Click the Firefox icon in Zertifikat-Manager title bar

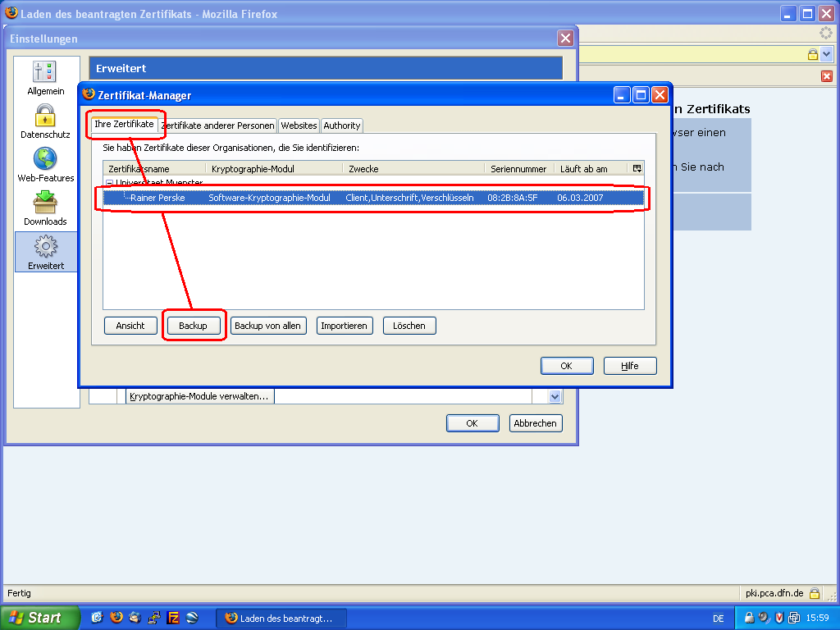pos(89,95)
